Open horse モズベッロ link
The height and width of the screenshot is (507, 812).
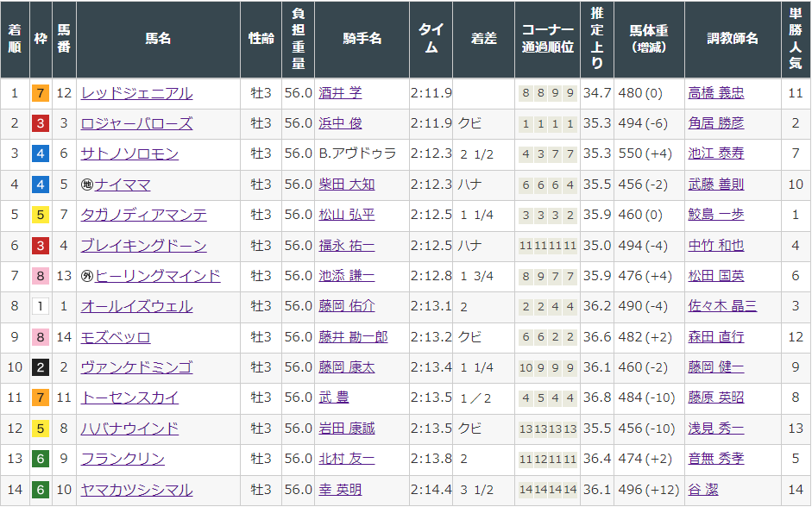[x=116, y=337]
